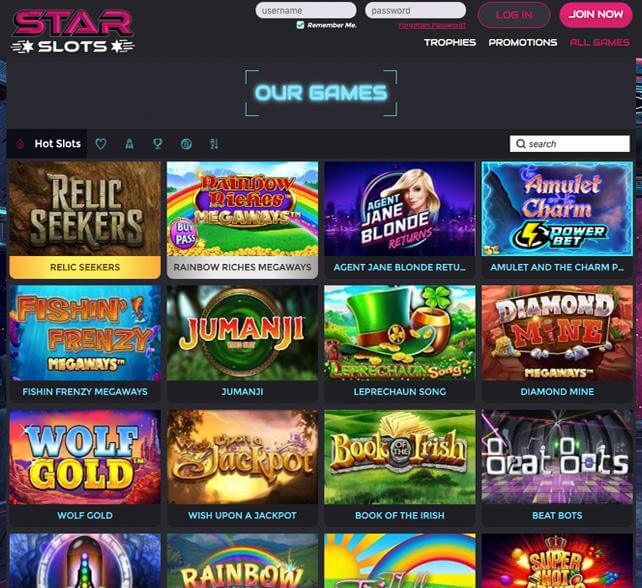
Task: Click the magnifier icon in search box
Action: (520, 144)
